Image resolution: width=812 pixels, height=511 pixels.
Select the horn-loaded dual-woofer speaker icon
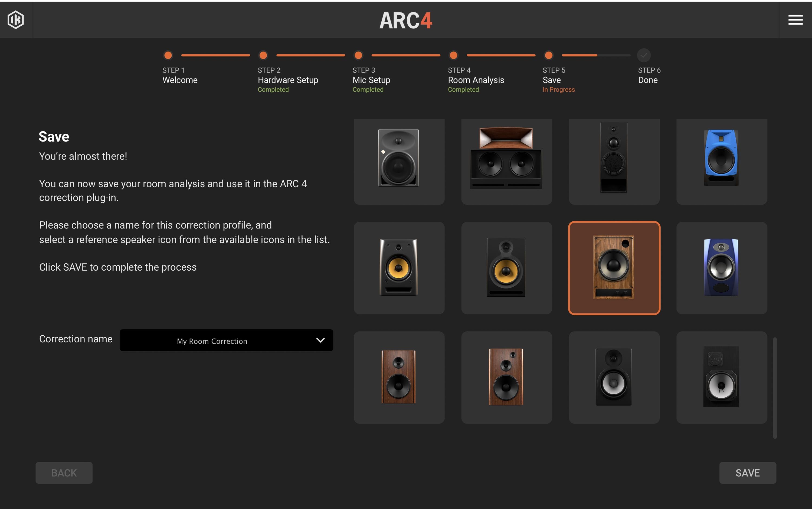point(506,161)
